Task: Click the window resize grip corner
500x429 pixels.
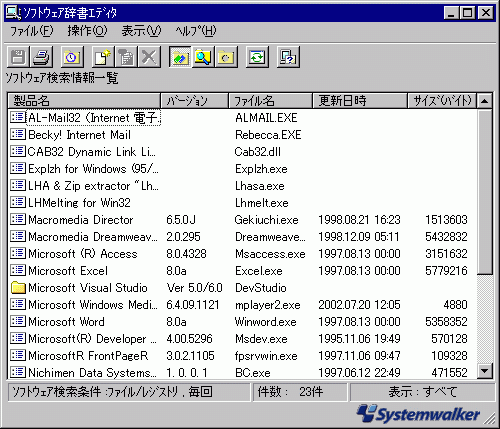Action: [x=490, y=419]
